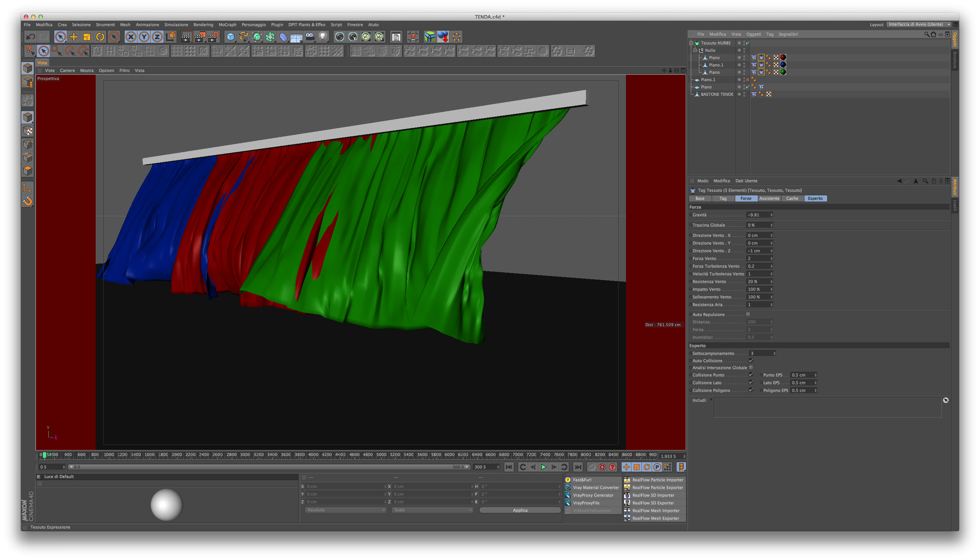Select the Rotate tool

click(100, 37)
